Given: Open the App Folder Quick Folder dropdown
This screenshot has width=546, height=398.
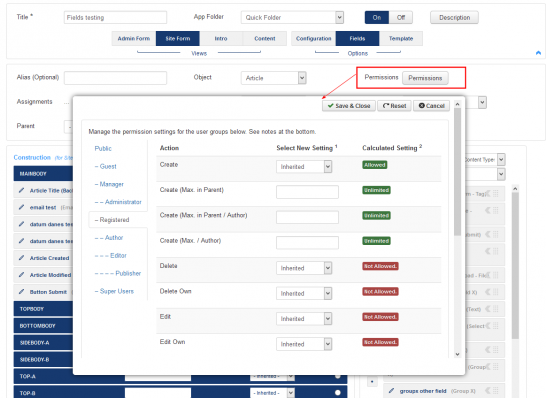Looking at the screenshot, I should click(292, 17).
